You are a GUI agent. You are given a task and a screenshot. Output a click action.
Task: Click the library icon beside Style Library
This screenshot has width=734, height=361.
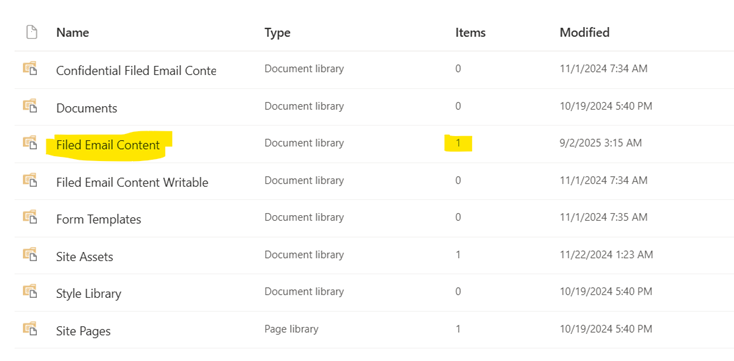[30, 291]
